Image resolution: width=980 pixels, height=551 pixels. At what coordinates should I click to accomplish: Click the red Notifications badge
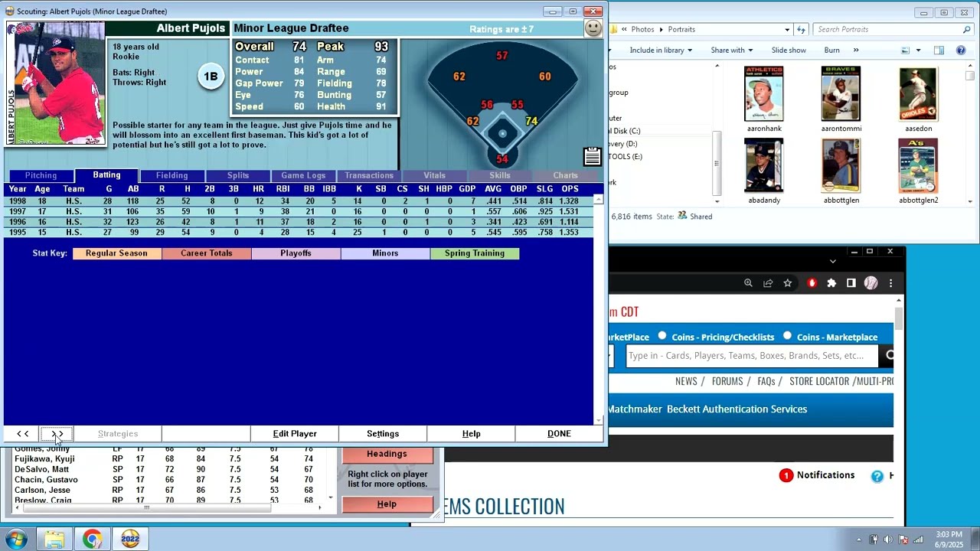(786, 475)
